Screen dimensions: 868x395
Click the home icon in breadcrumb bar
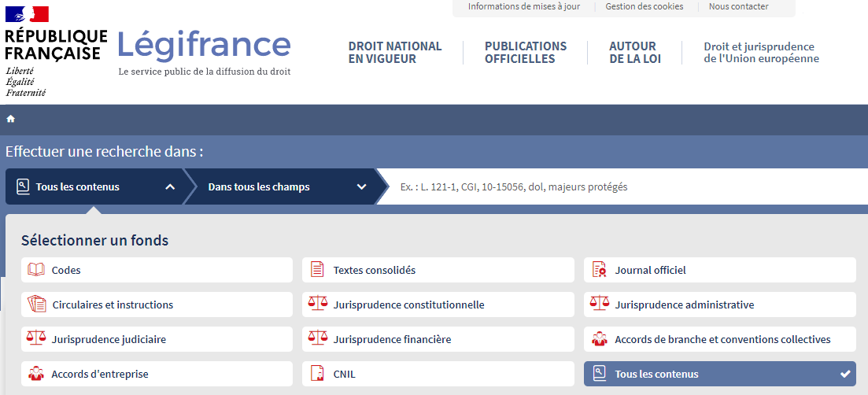[x=10, y=119]
